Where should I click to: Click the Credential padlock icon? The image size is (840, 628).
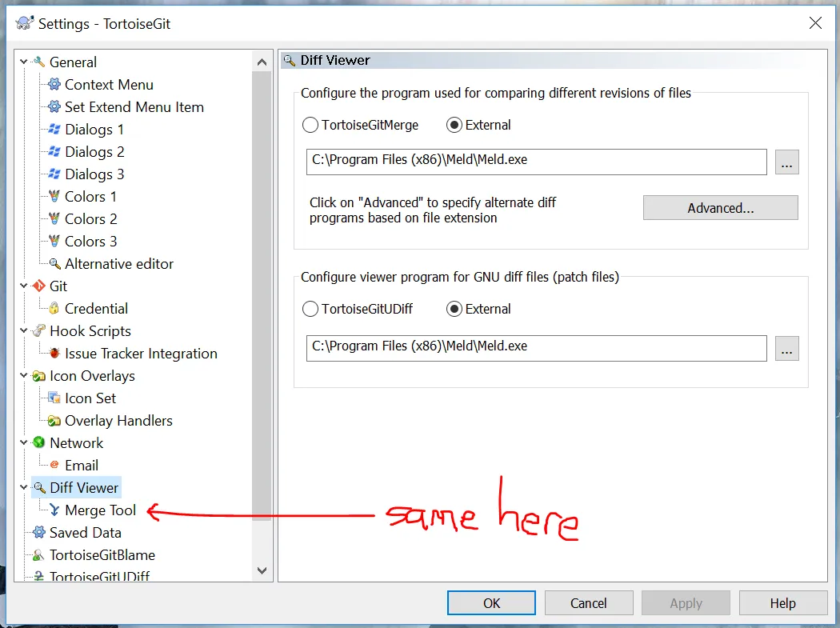[54, 308]
